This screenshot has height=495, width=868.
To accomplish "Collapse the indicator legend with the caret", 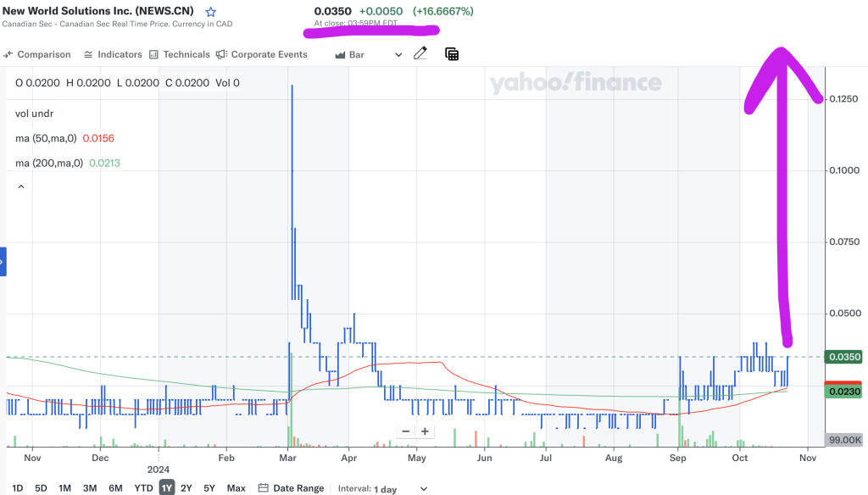I will point(21,186).
